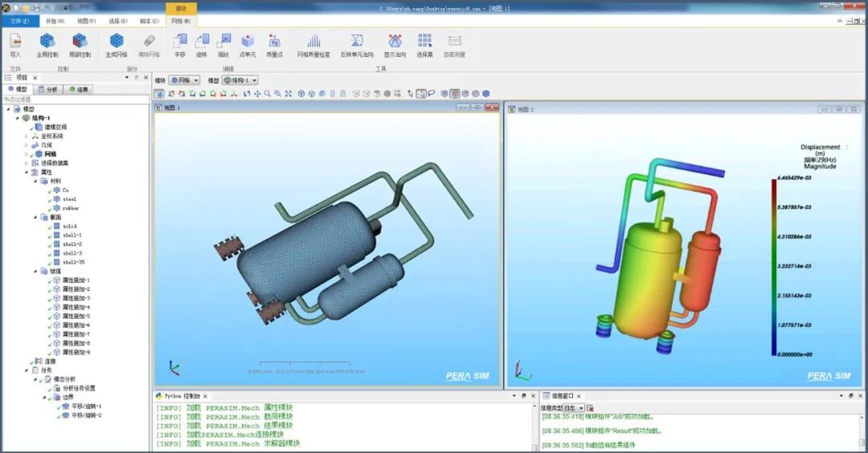Click the 显示法向 show normals icon
Screen dimensions: 868x453
[x=395, y=43]
